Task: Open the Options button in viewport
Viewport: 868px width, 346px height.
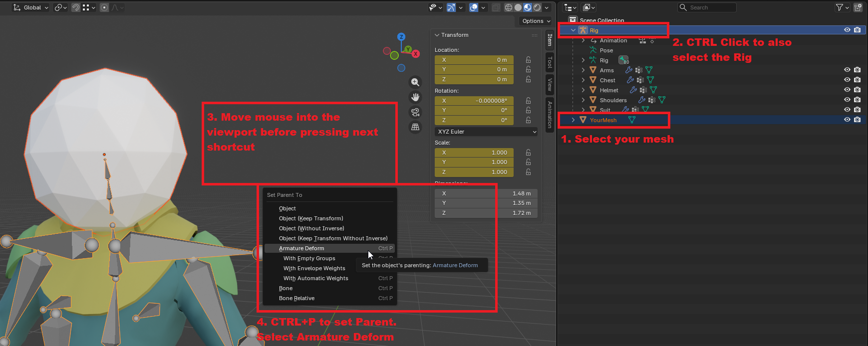Action: tap(536, 21)
